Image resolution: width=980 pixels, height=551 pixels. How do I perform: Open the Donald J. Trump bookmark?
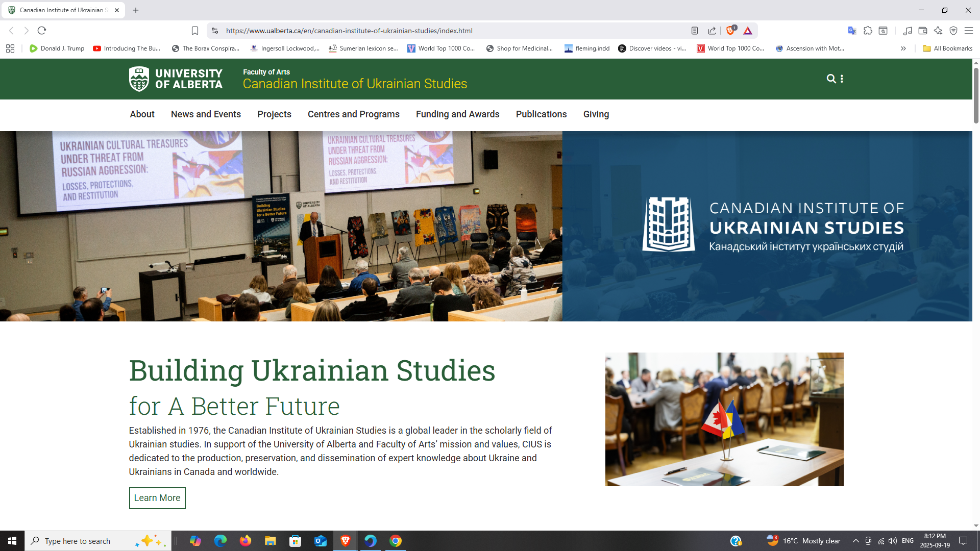pos(57,48)
